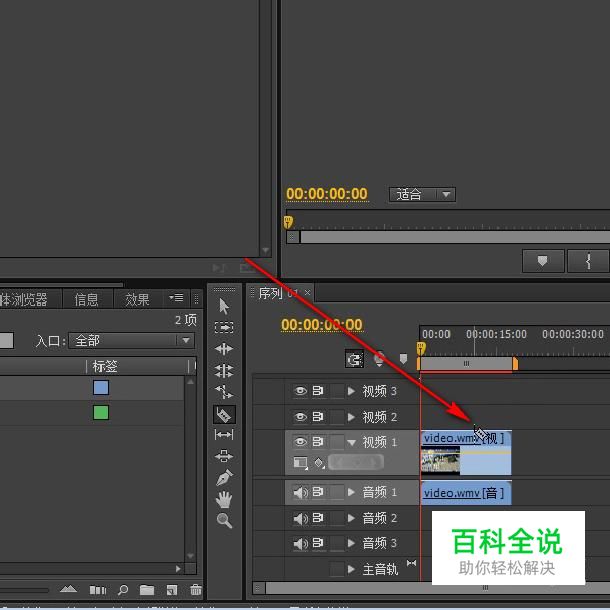The height and width of the screenshot is (610, 610).
Task: Mute 音频 1 track speaker icon
Action: (300, 493)
